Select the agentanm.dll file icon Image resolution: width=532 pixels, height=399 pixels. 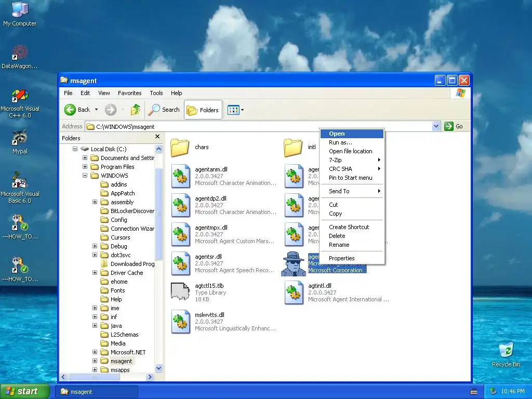pyautogui.click(x=180, y=176)
